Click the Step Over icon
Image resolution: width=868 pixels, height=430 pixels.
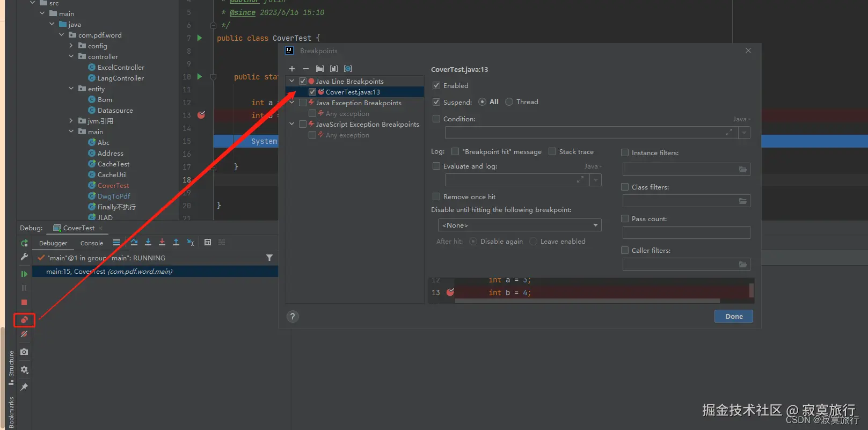[134, 243]
